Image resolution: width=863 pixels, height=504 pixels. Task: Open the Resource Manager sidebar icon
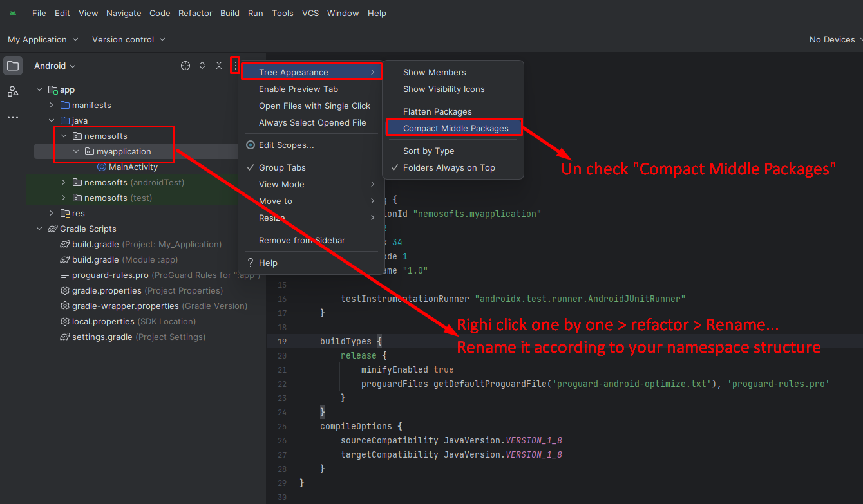click(x=13, y=91)
